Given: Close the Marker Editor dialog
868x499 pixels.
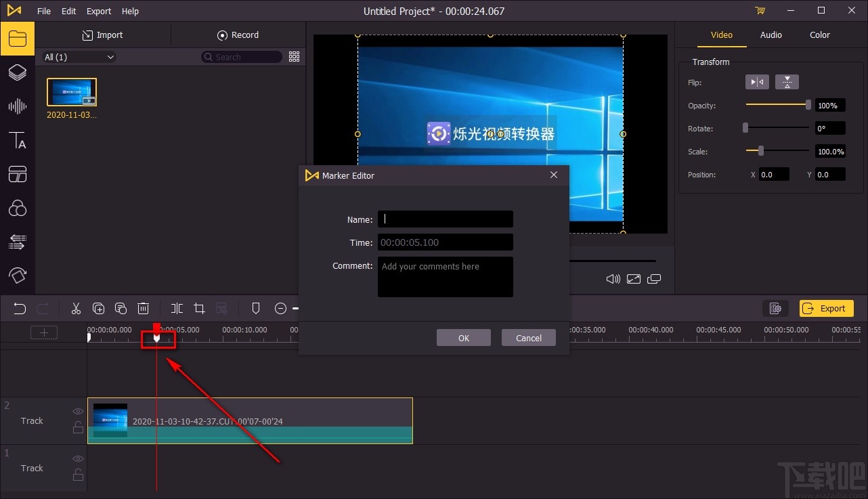Looking at the screenshot, I should click(554, 175).
